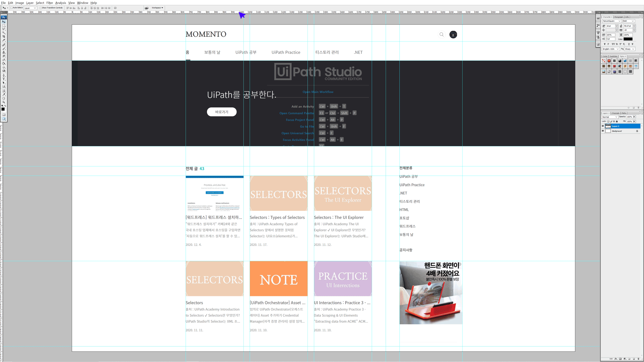This screenshot has height=362, width=644.
Task: Open the Auto-Select Layer dropdown
Action: click(31, 8)
